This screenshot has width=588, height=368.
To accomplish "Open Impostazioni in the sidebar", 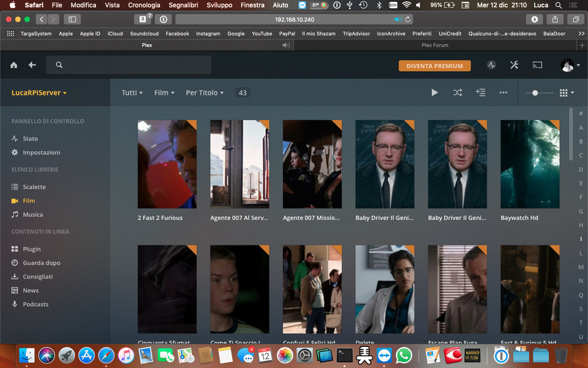I will tap(36, 153).
